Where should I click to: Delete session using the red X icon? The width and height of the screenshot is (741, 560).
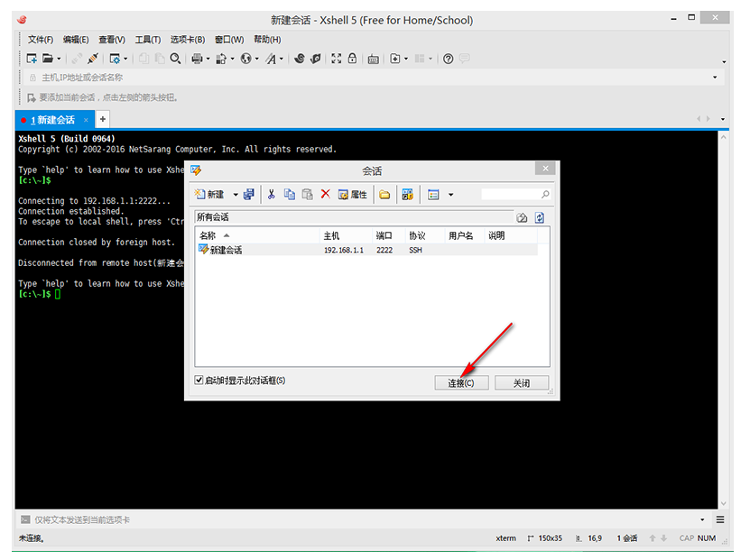coord(325,195)
